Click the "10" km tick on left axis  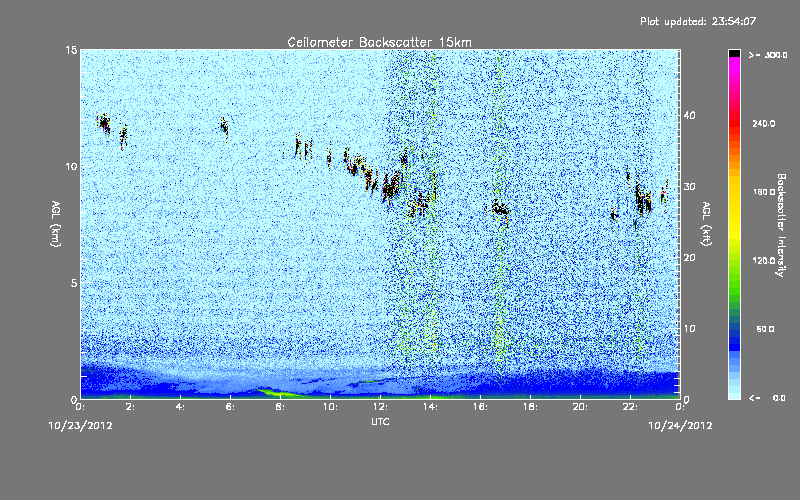pyautogui.click(x=71, y=167)
